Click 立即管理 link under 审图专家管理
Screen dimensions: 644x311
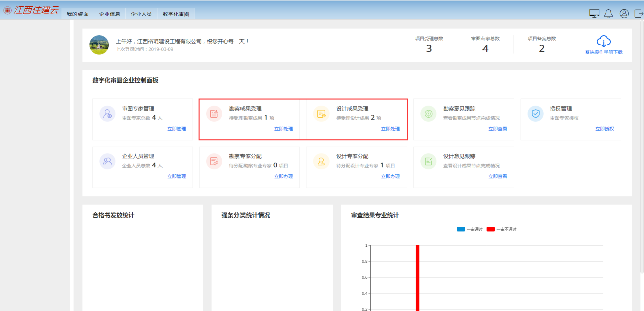[177, 129]
